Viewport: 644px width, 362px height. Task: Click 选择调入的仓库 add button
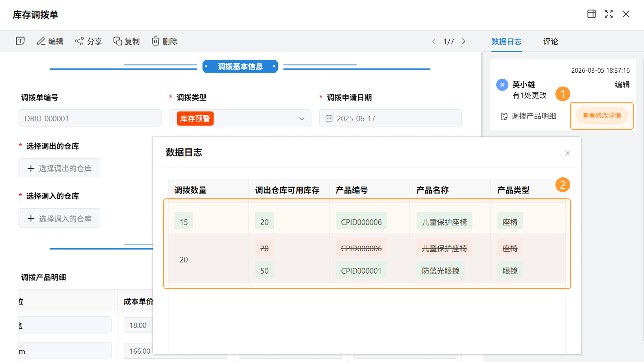[x=60, y=218]
